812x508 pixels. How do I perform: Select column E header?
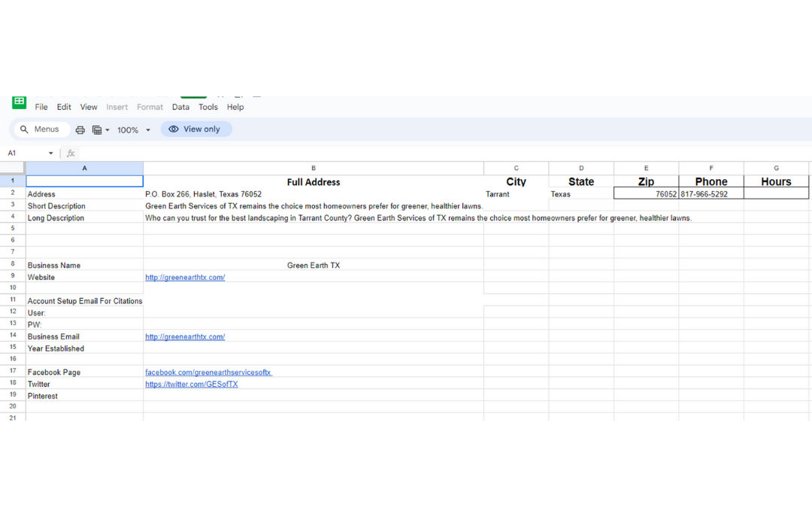tap(647, 168)
